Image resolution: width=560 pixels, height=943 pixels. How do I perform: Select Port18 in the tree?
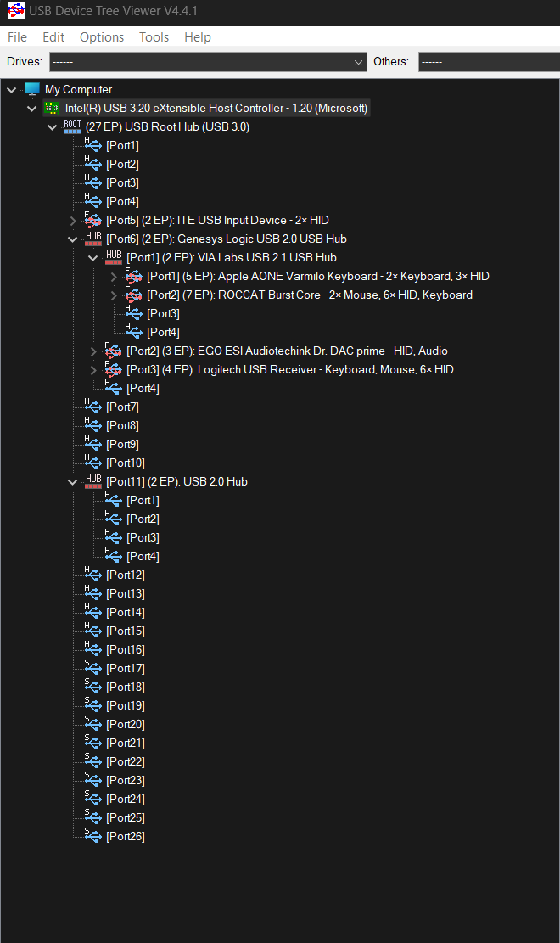pyautogui.click(x=126, y=687)
